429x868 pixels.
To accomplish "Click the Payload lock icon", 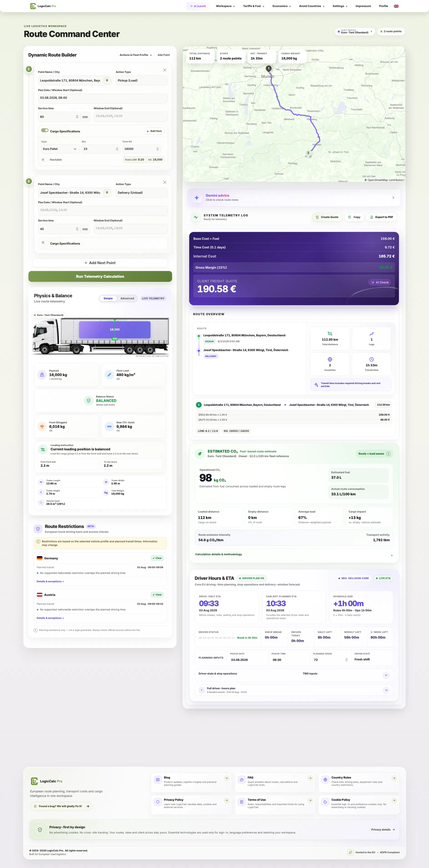I will 42,375.
